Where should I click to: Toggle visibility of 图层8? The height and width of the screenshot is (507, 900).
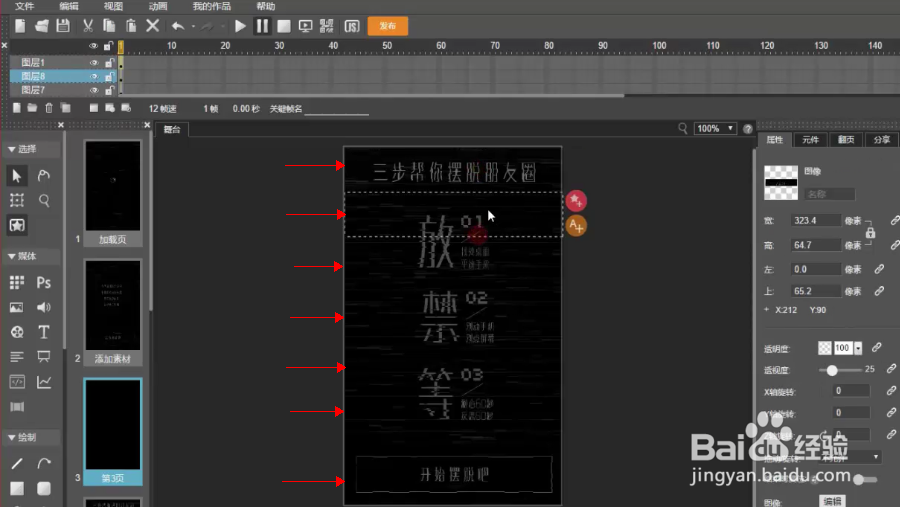tap(94, 76)
